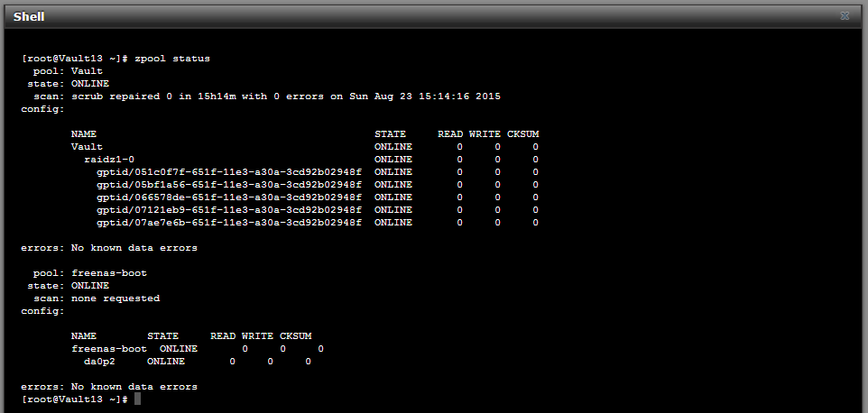Click the terminal cursor at the last prompt
The image size is (868, 413).
click(x=138, y=399)
